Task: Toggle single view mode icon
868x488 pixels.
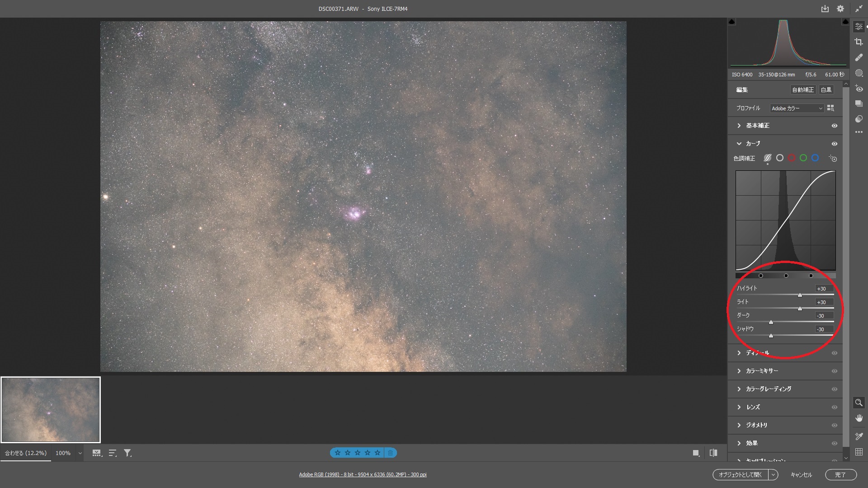Action: 696,453
